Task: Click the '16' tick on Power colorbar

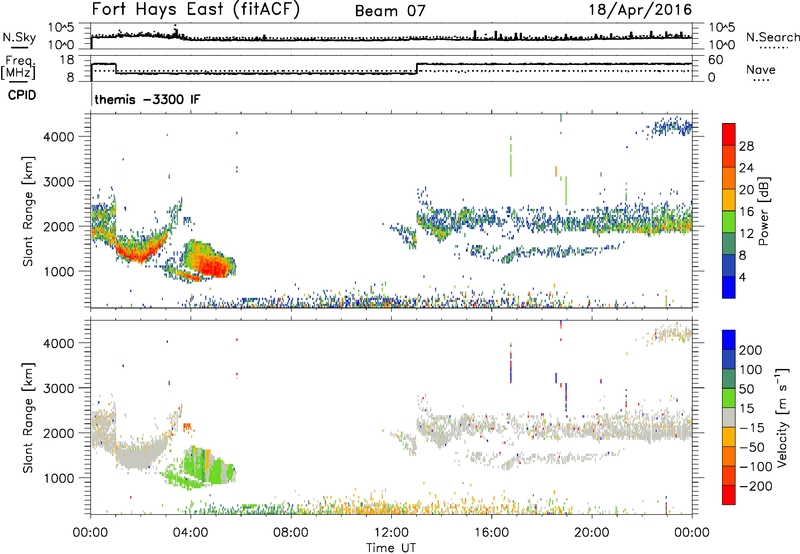Action: coord(746,212)
